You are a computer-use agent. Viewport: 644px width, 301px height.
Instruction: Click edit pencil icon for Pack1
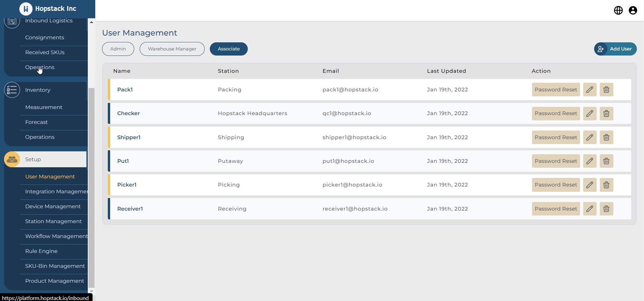click(590, 90)
